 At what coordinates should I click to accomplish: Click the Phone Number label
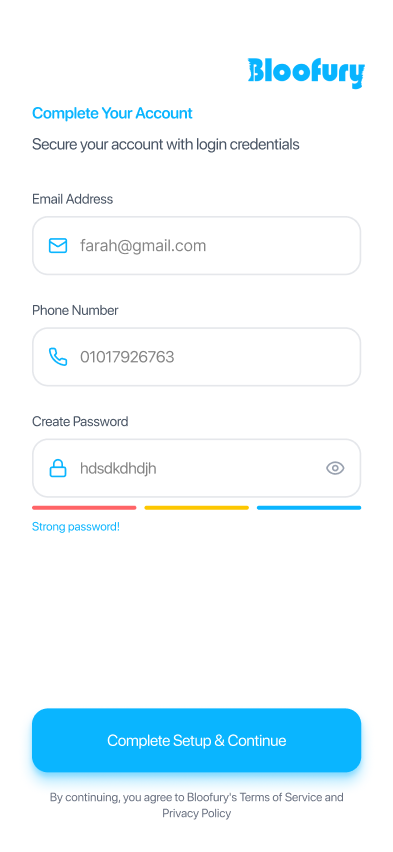tap(75, 310)
